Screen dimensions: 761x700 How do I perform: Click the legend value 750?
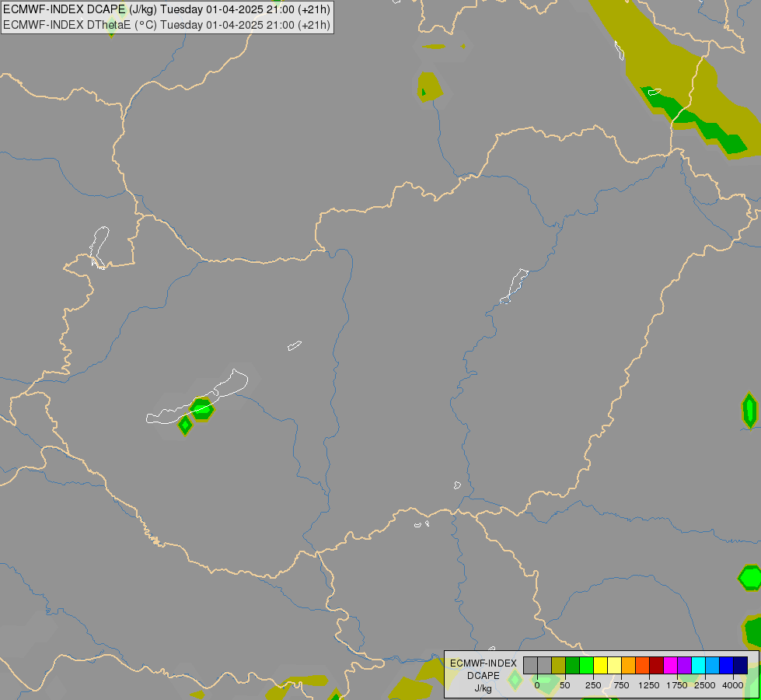click(x=621, y=685)
